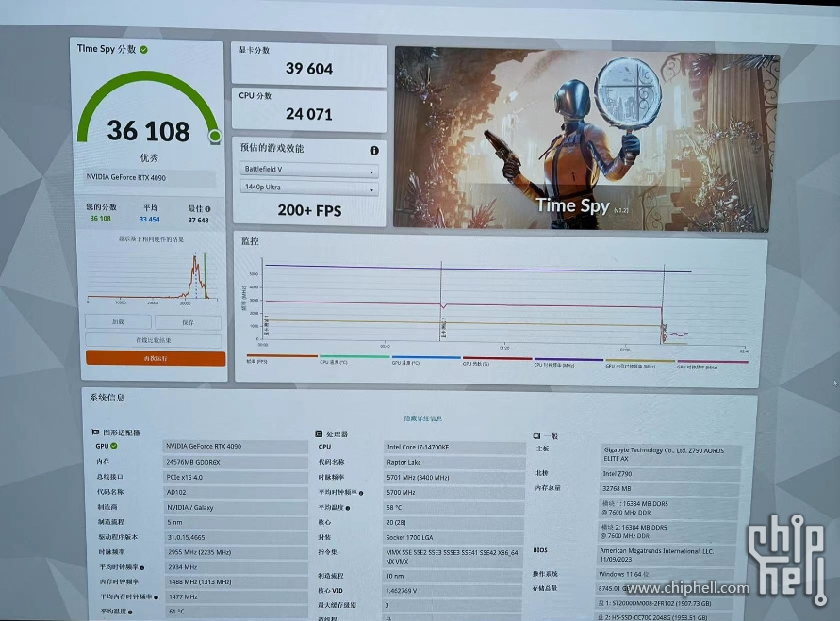Click the driver version 31.0.15.4665

click(x=235, y=537)
